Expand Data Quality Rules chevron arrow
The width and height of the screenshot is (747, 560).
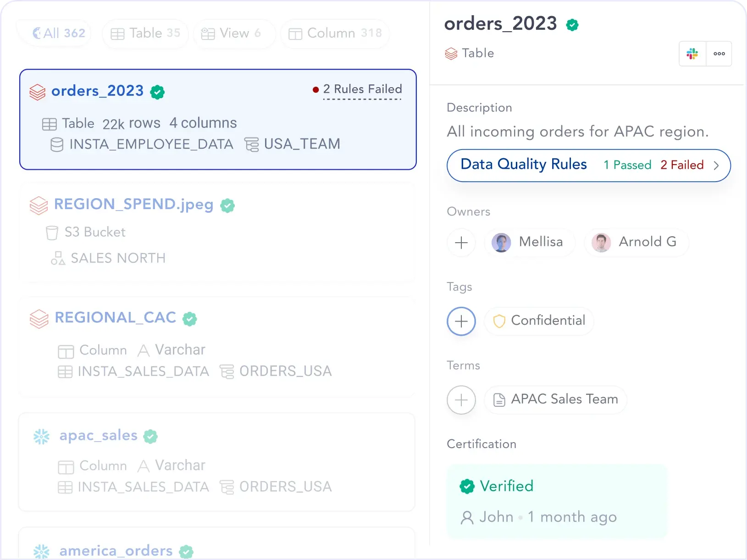716,166
